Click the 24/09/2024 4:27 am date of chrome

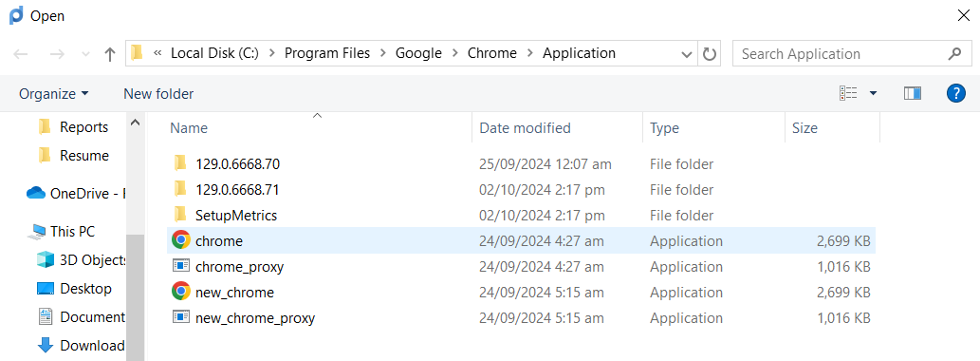click(x=542, y=241)
